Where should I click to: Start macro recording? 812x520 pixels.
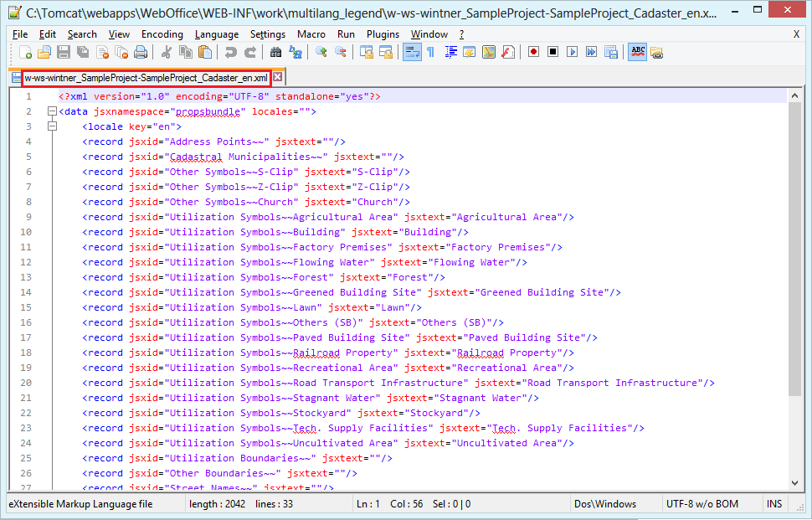tap(533, 52)
